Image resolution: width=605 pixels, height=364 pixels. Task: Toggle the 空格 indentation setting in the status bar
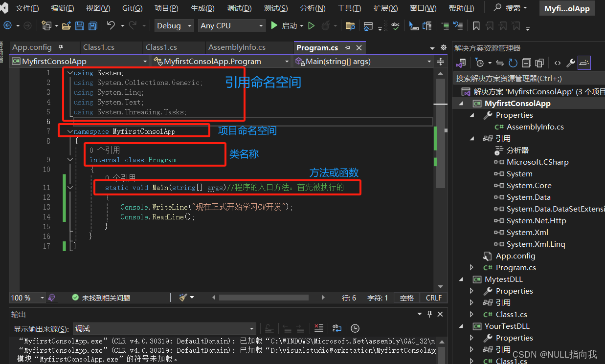click(407, 298)
